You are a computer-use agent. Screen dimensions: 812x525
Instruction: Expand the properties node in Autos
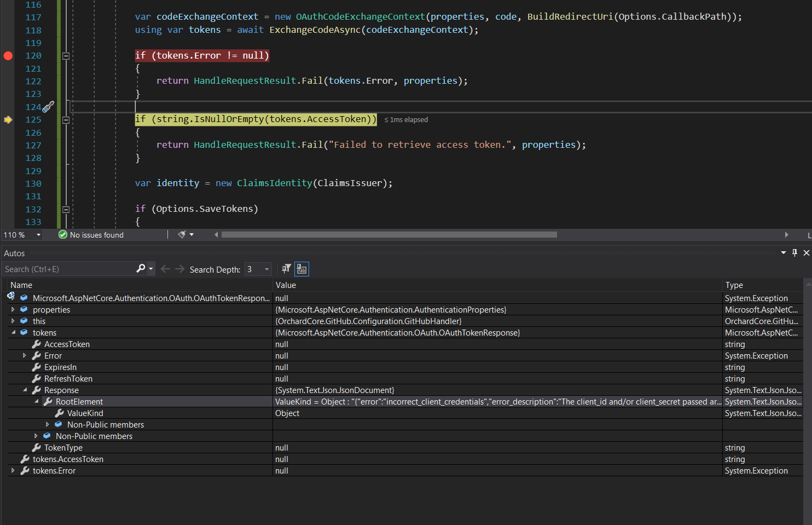(13, 309)
